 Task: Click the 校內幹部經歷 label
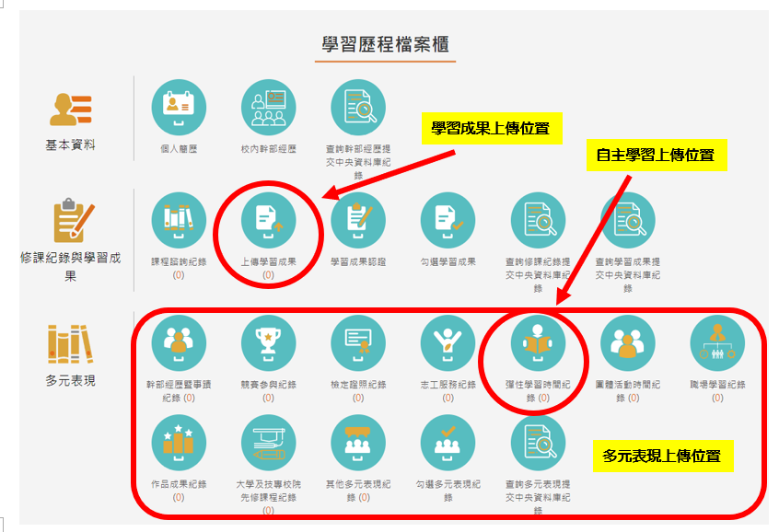[268, 148]
